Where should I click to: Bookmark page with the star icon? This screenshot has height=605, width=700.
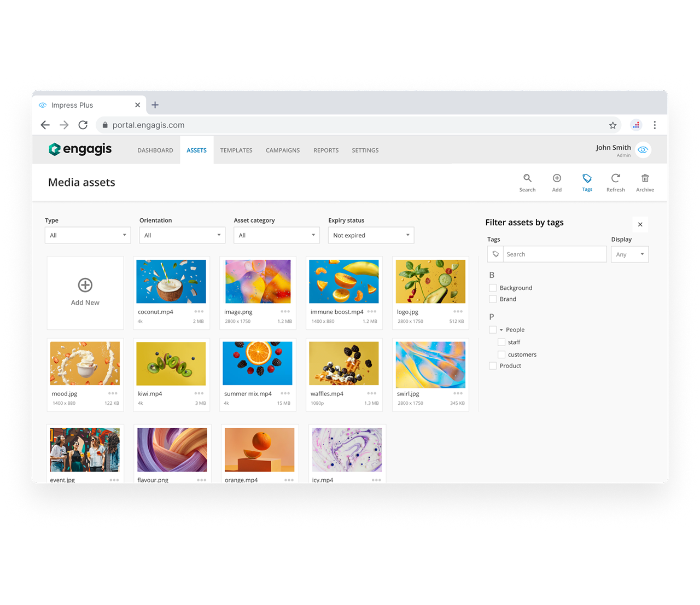pos(612,125)
